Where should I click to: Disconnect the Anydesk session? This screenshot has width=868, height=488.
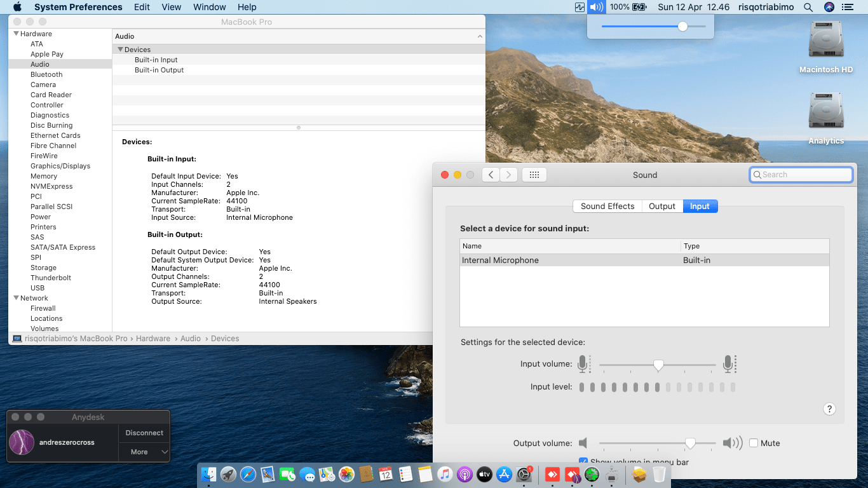click(x=144, y=433)
